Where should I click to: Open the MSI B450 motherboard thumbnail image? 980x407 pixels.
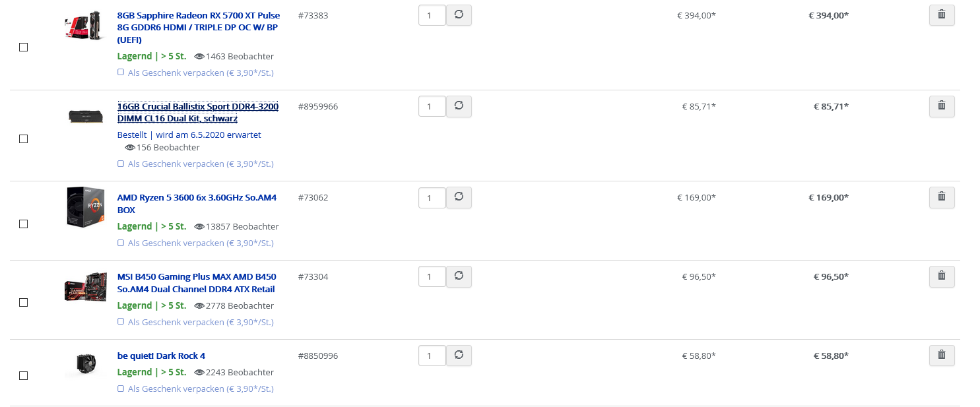point(86,288)
